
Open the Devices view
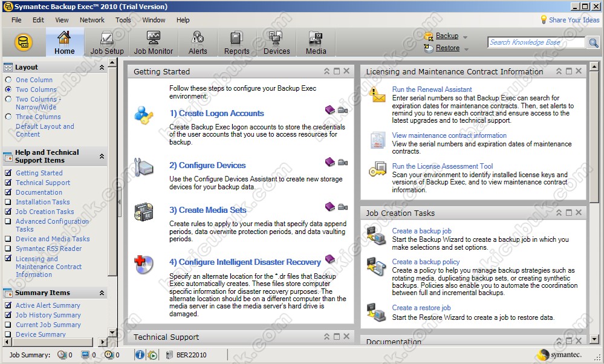coord(276,43)
